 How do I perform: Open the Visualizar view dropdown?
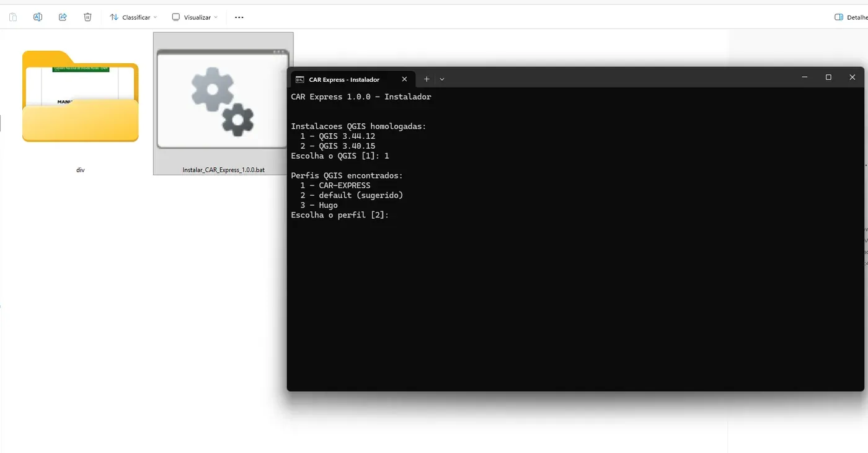[x=195, y=17]
